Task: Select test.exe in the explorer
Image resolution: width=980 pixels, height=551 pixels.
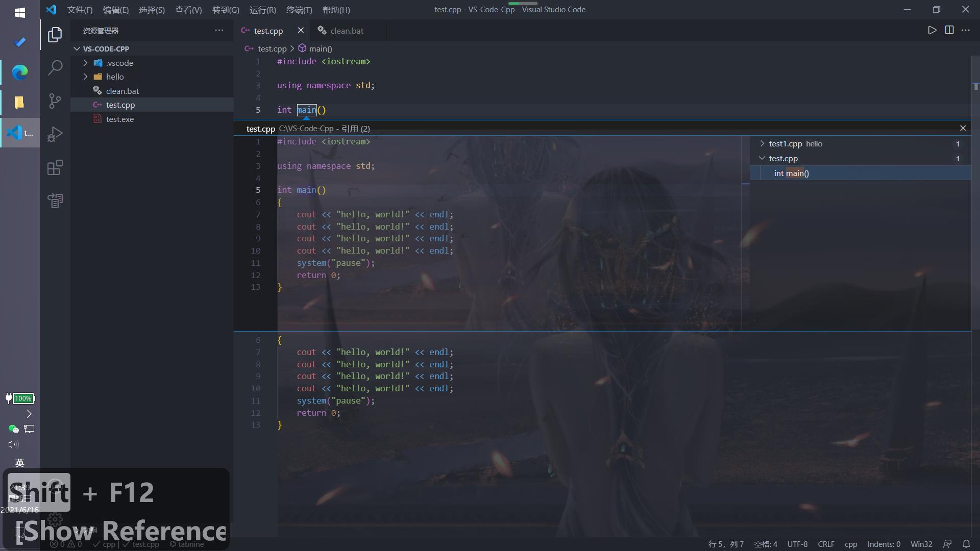Action: point(152,119)
